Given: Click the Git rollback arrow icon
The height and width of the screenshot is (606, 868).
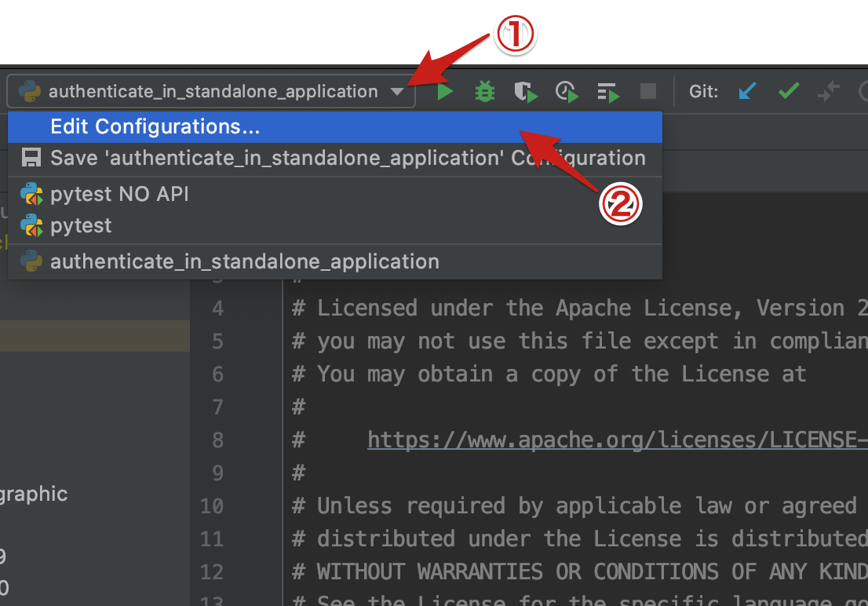Looking at the screenshot, I should click(x=828, y=91).
